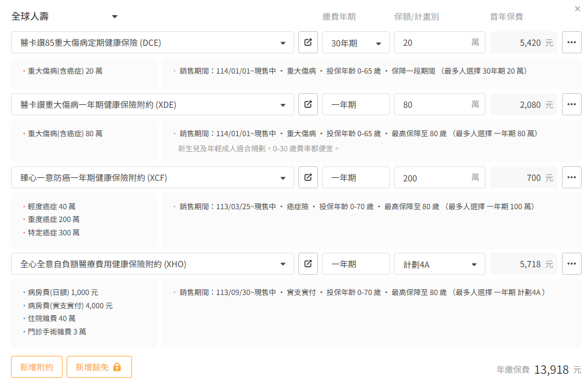Open more options for XDE rider row
Viewport: 588px width, 386px height.
click(x=571, y=105)
